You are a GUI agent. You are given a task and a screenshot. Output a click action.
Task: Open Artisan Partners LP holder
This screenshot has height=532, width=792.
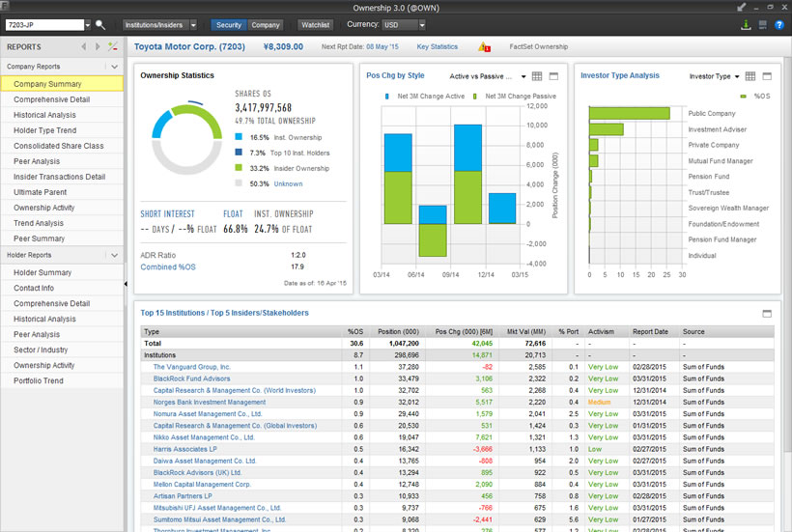[183, 496]
